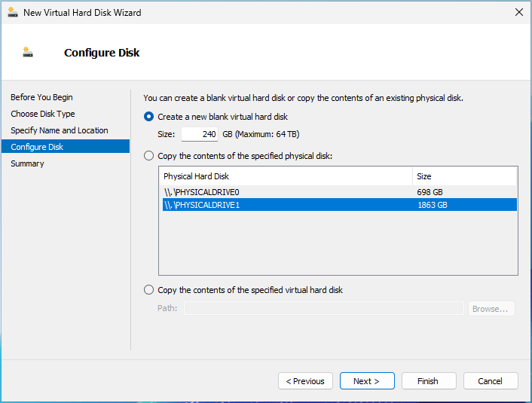Screen dimensions: 532x403
Task: Jump to the Summary step
Action: pos(27,163)
